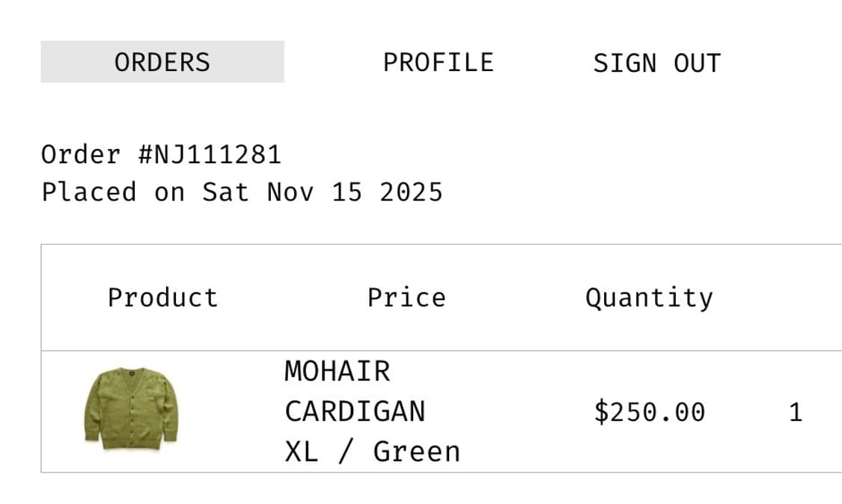Click the SIGN OUT link
Screen dimensions: 842x504
point(656,64)
